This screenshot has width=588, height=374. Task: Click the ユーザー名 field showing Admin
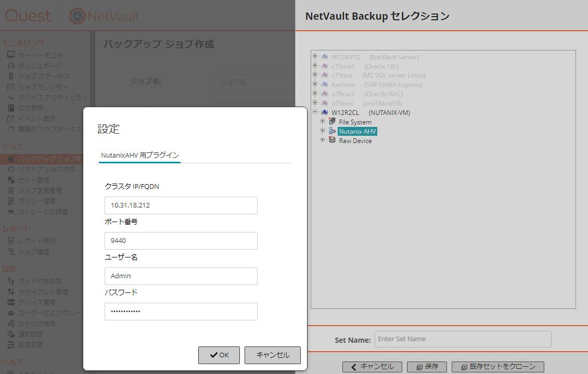click(181, 276)
